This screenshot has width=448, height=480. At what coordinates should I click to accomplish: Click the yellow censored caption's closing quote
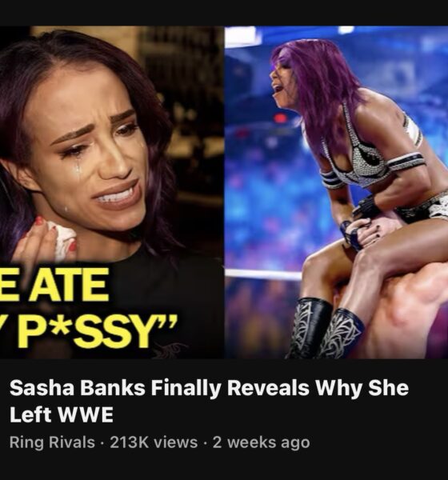pyautogui.click(x=170, y=320)
